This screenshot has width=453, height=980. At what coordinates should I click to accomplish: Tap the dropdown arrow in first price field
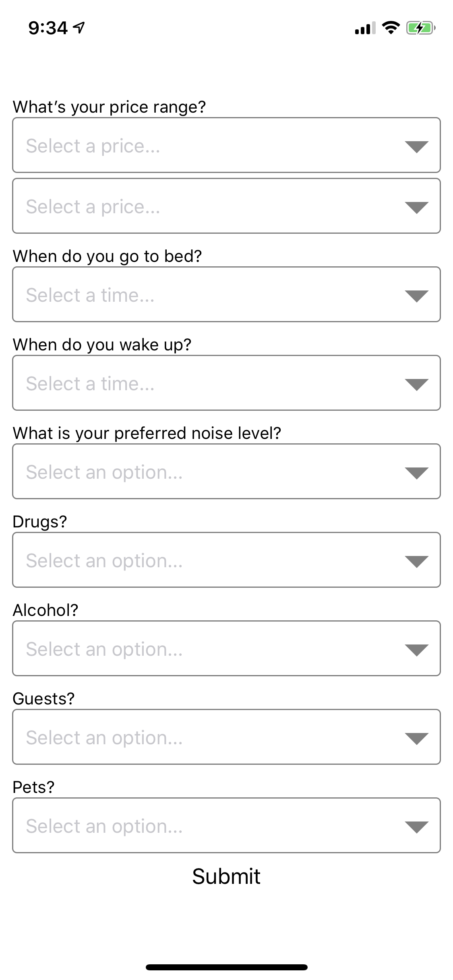(416, 146)
